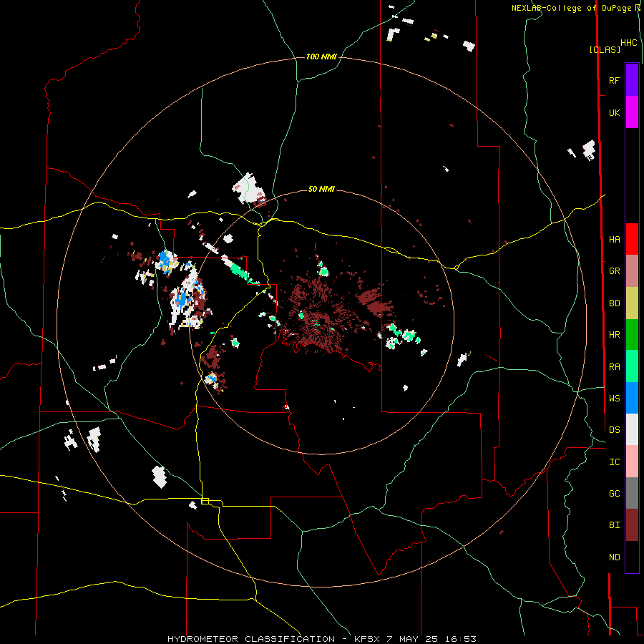Click the "WS" legend label

tap(614, 399)
